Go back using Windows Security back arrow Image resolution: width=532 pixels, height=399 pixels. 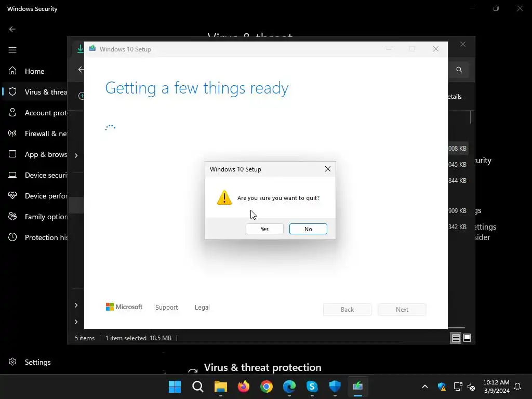click(12, 29)
